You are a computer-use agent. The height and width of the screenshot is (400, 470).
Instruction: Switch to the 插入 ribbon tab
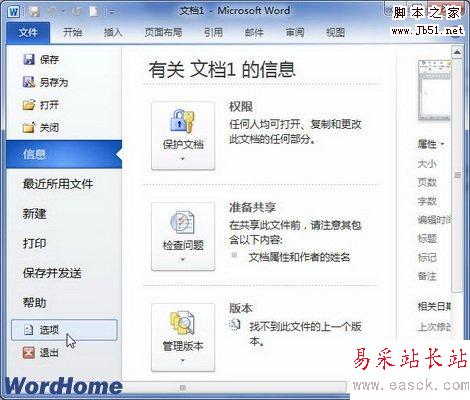(113, 32)
